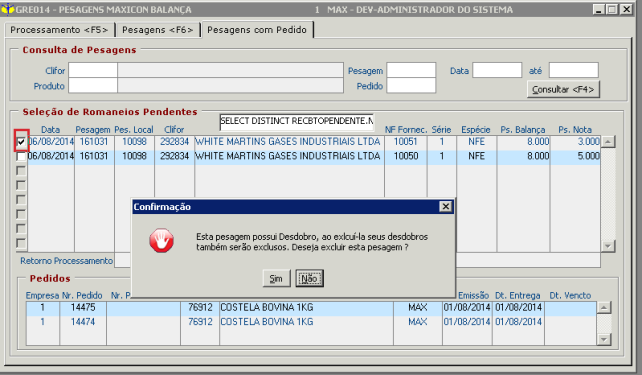This screenshot has width=642, height=375.
Task: Confirm deletion with Sim button
Action: [x=276, y=278]
